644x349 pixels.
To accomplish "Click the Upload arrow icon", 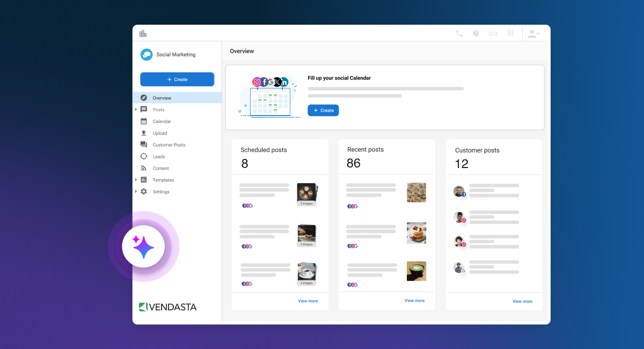I will (143, 133).
